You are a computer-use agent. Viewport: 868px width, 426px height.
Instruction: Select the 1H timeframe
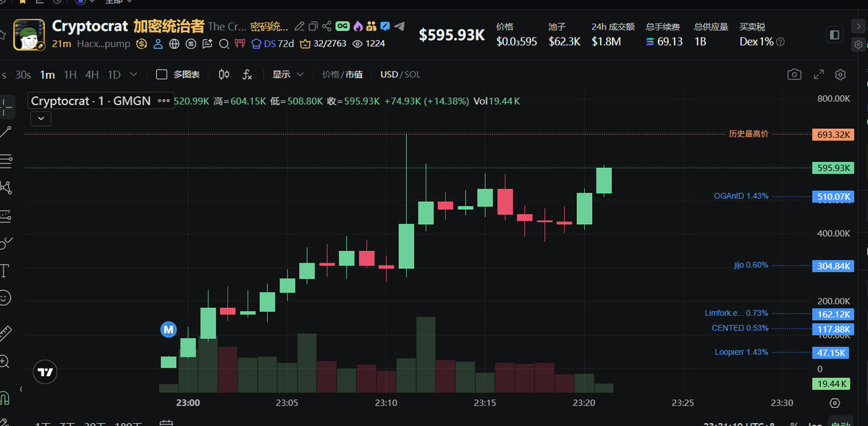pos(70,74)
